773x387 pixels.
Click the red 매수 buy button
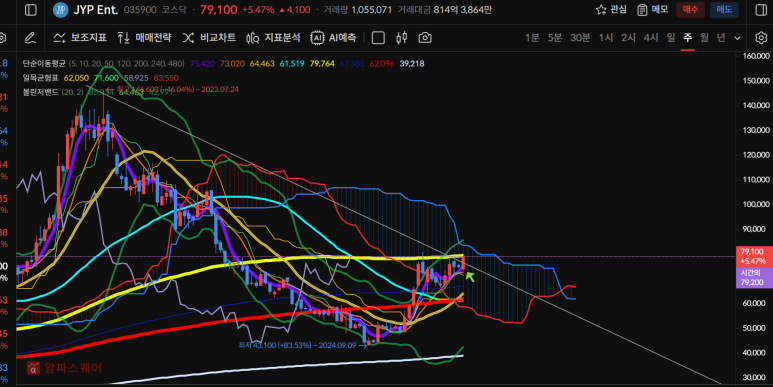pos(690,10)
